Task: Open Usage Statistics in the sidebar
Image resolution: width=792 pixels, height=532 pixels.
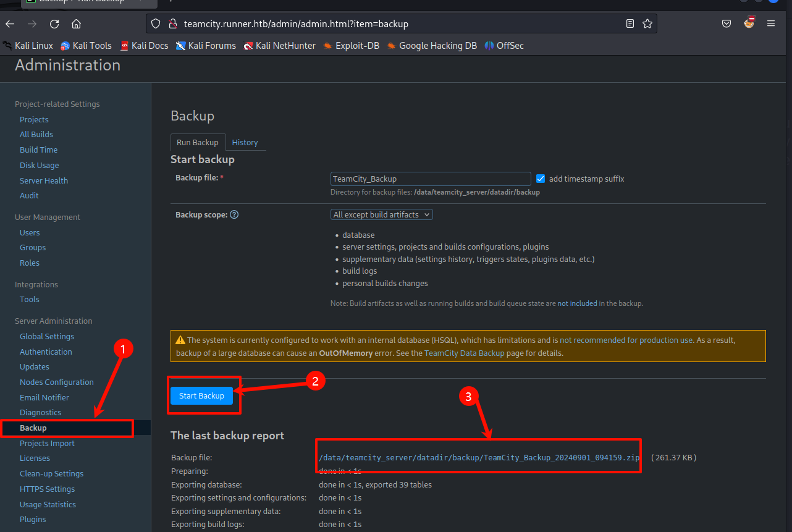Action: (x=48, y=504)
